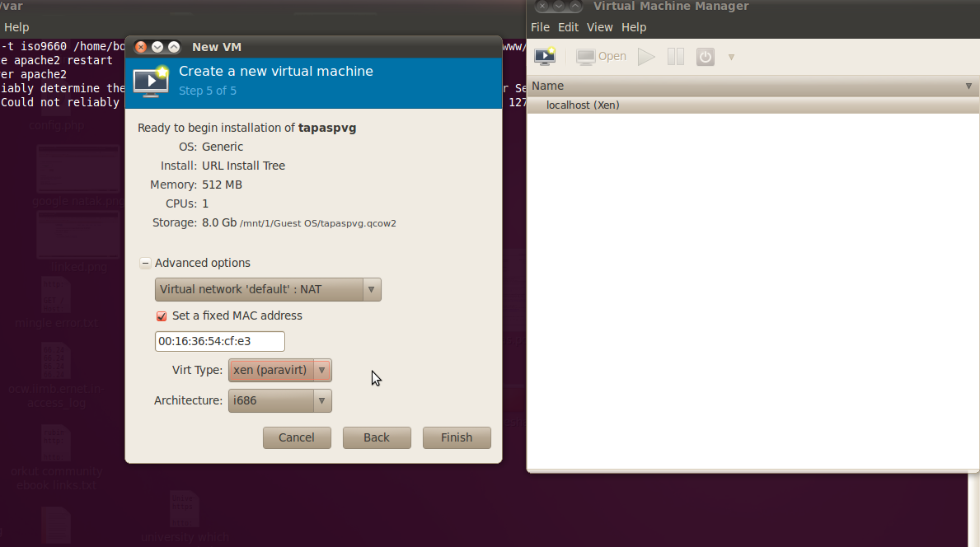Click the mingle error.txt desktop file icon
The image size is (980, 547).
pos(56,295)
